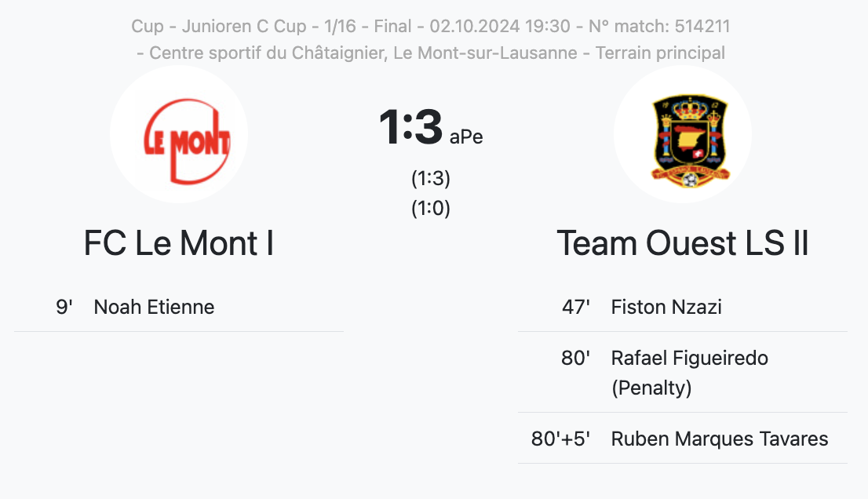Open the FC Le Mont I team name
Screen dimensions: 868x499
point(179,244)
